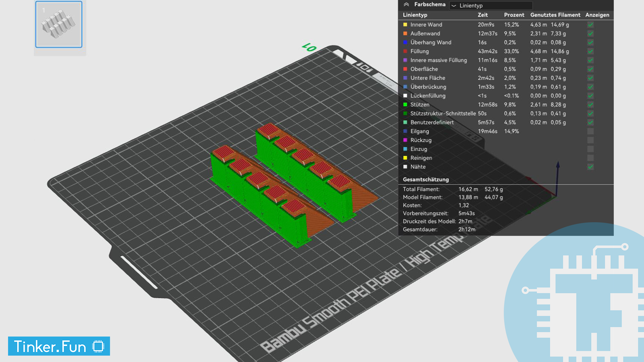The image size is (644, 362).
Task: Uncheck the Füllung visibility checkbox
Action: pyautogui.click(x=590, y=51)
